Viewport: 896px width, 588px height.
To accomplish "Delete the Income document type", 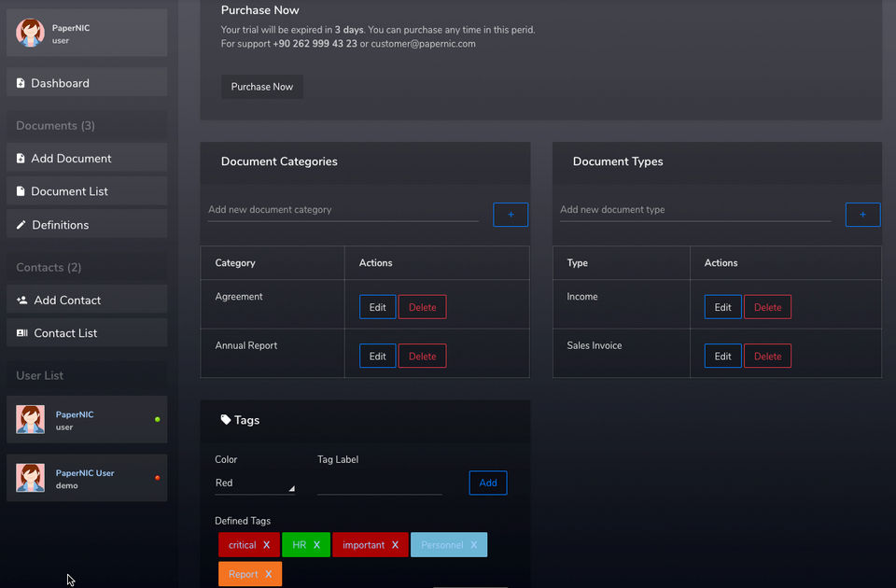I will click(767, 307).
